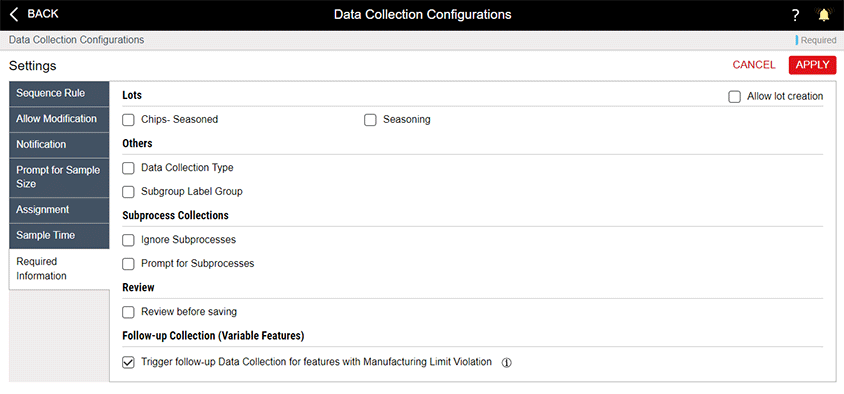The height and width of the screenshot is (394, 844).
Task: Click the info icon beside Manufacturing Limit Violation
Action: tap(506, 363)
